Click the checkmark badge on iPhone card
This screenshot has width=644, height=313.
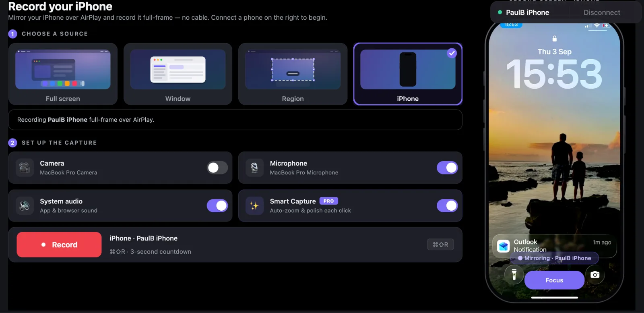click(x=452, y=53)
